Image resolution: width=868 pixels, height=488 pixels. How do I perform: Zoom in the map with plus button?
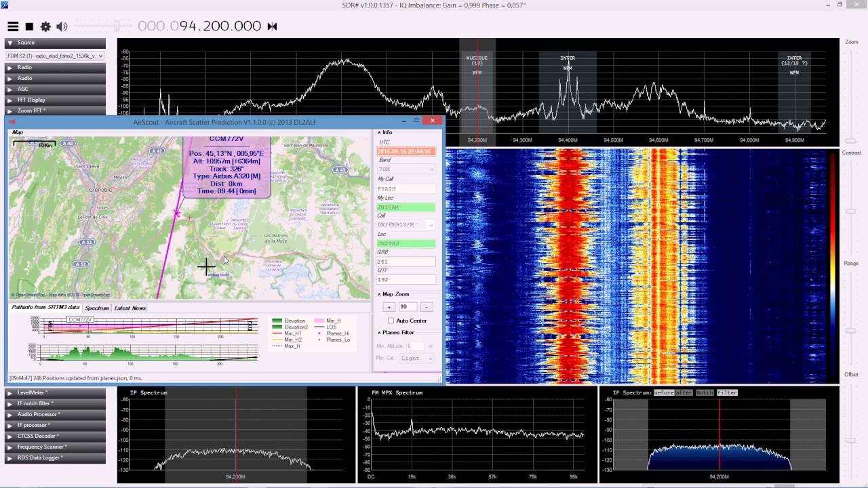point(389,307)
